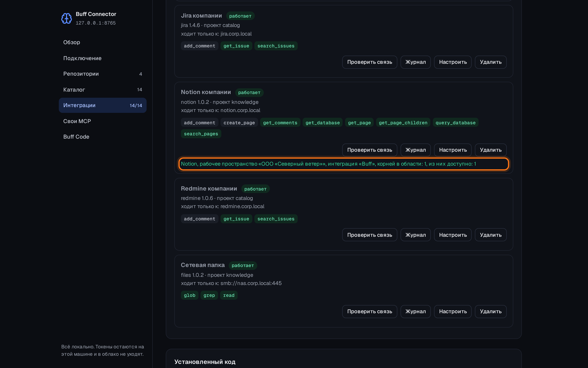Click the text ходит только к: jira.corp.local
This screenshot has width=588, height=368.
(x=216, y=34)
